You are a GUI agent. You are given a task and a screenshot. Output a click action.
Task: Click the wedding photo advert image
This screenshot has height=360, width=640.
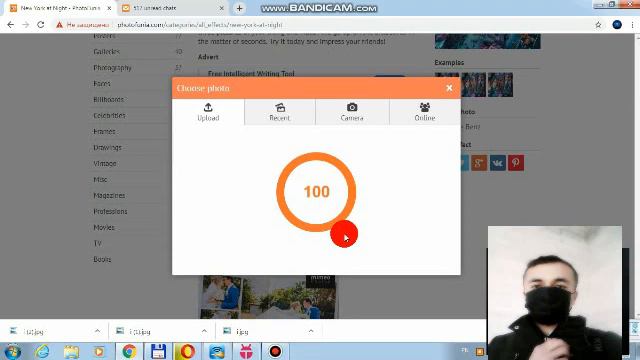point(268,297)
